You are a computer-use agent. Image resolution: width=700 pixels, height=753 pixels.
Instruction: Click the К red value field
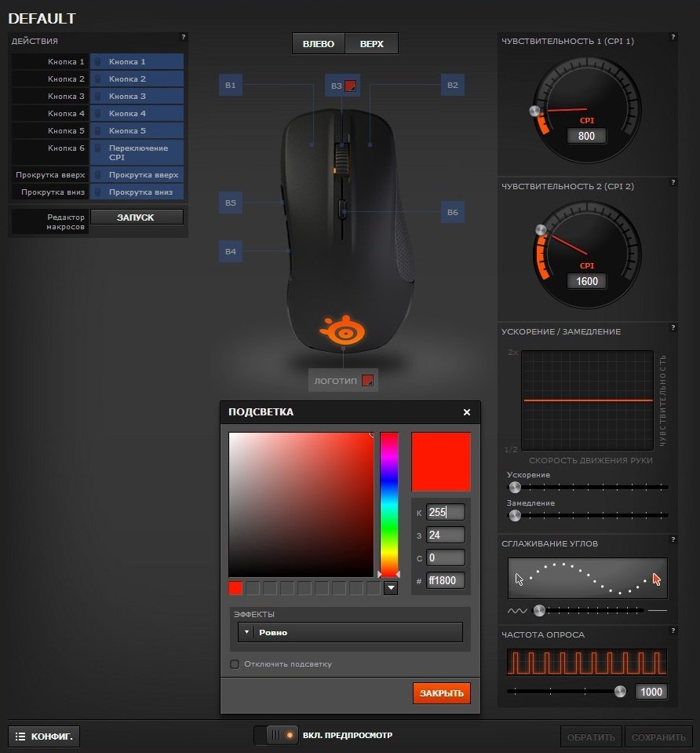[445, 512]
